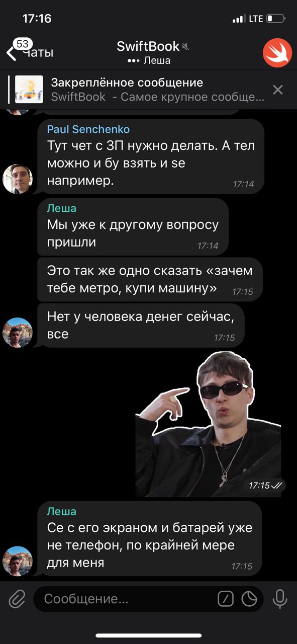Open Paul Senchenko's profile avatar
297x644 pixels.
click(x=18, y=179)
